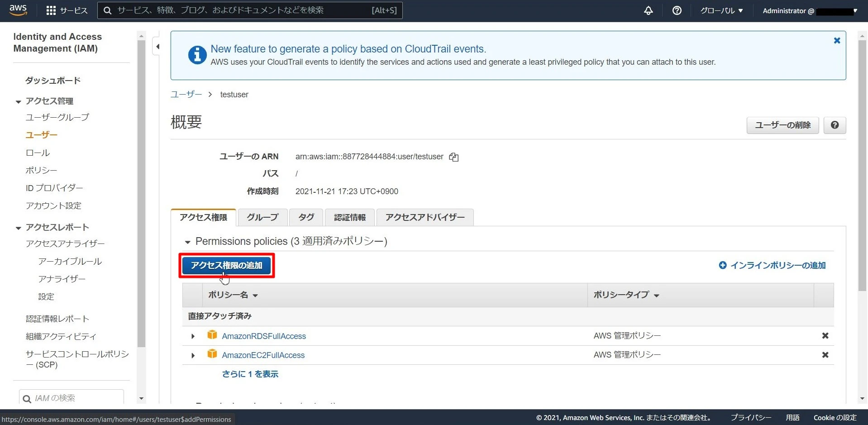Open アクセスアナライザー in the sidebar
Viewport: 868px width, 425px height.
pyautogui.click(x=65, y=244)
